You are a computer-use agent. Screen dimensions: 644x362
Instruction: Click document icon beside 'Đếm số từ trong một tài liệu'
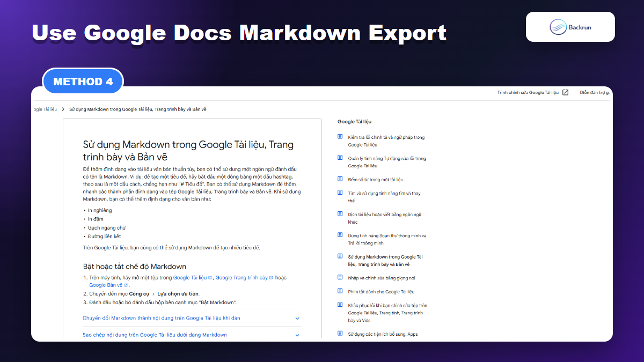340,179
